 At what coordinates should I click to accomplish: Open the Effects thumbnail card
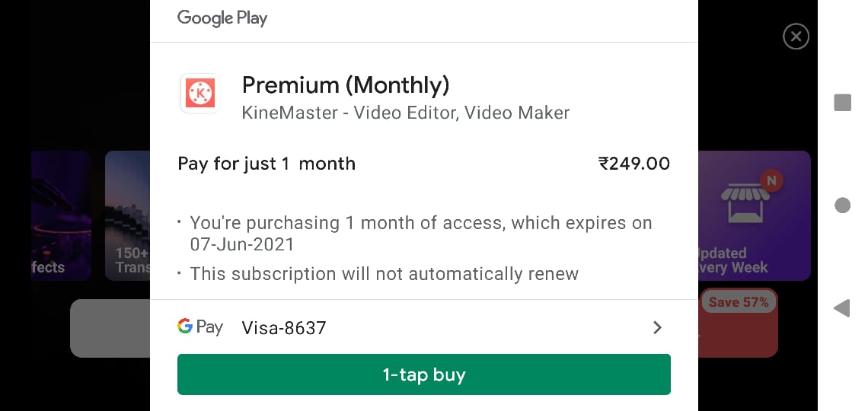point(61,215)
